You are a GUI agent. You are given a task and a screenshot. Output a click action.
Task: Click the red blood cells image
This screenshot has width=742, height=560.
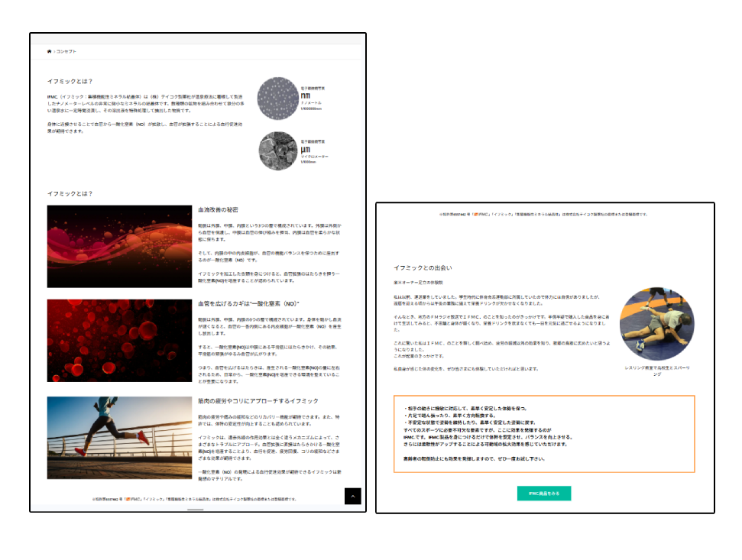click(x=118, y=340)
